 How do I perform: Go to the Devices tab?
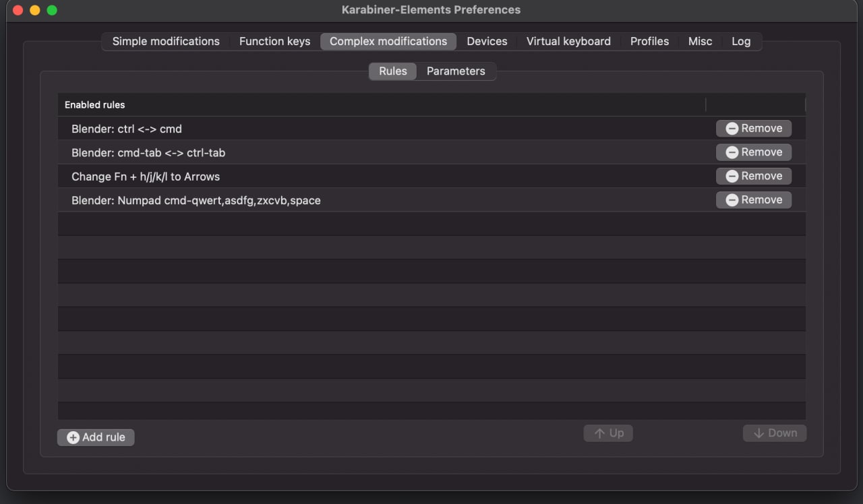487,41
